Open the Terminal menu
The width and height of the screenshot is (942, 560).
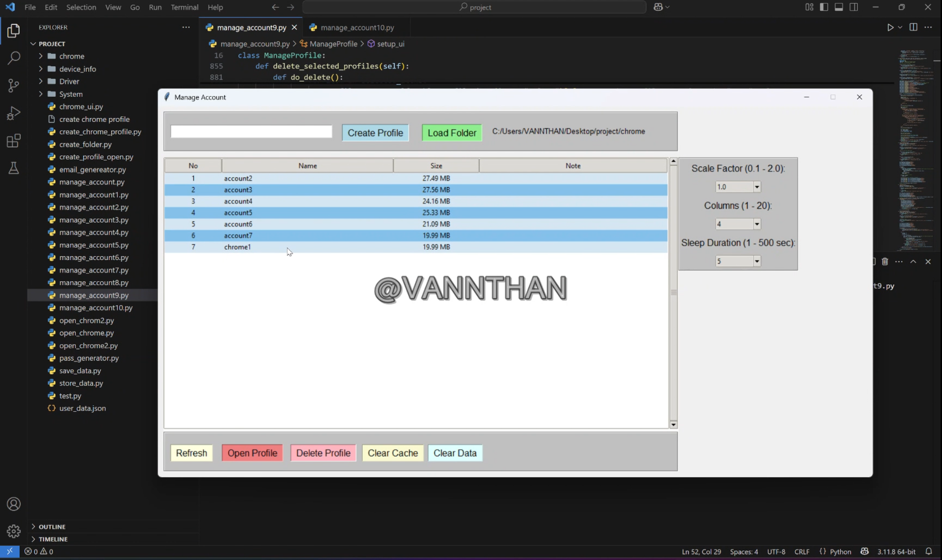tap(184, 7)
